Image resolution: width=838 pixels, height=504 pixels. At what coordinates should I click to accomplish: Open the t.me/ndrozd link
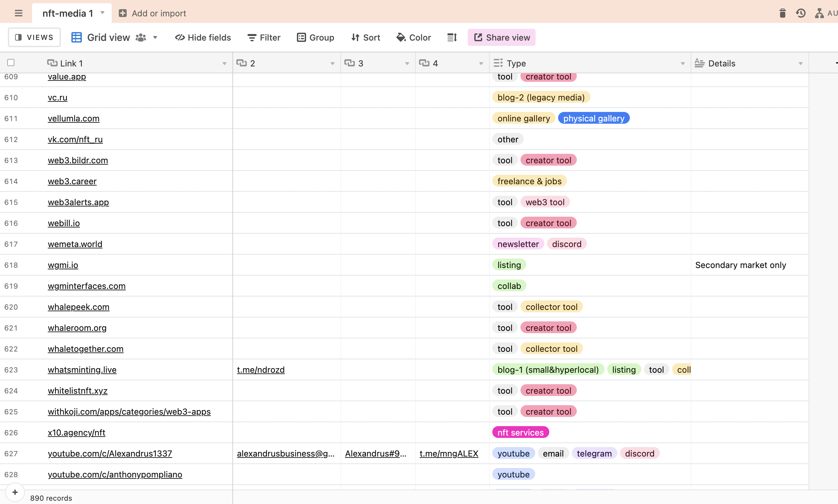(x=261, y=369)
